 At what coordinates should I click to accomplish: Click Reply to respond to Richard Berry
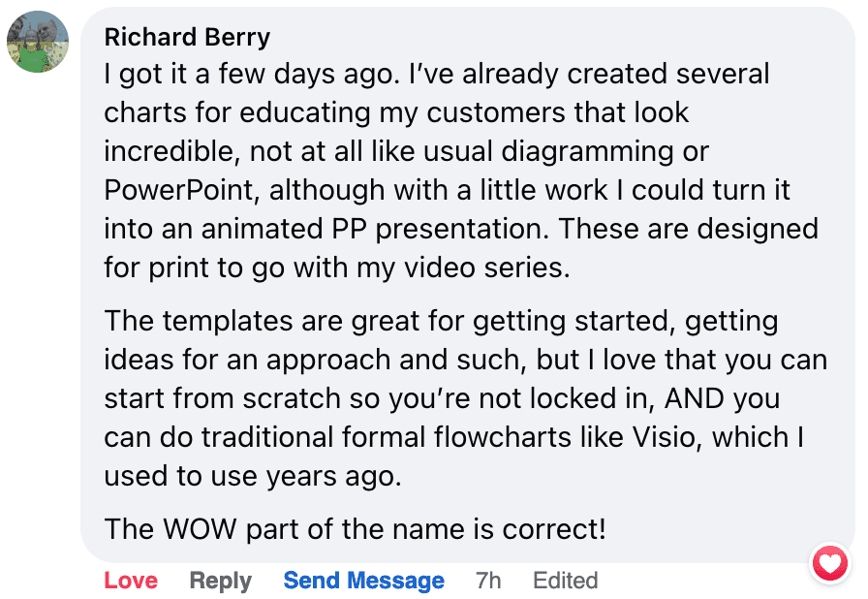coord(220,580)
